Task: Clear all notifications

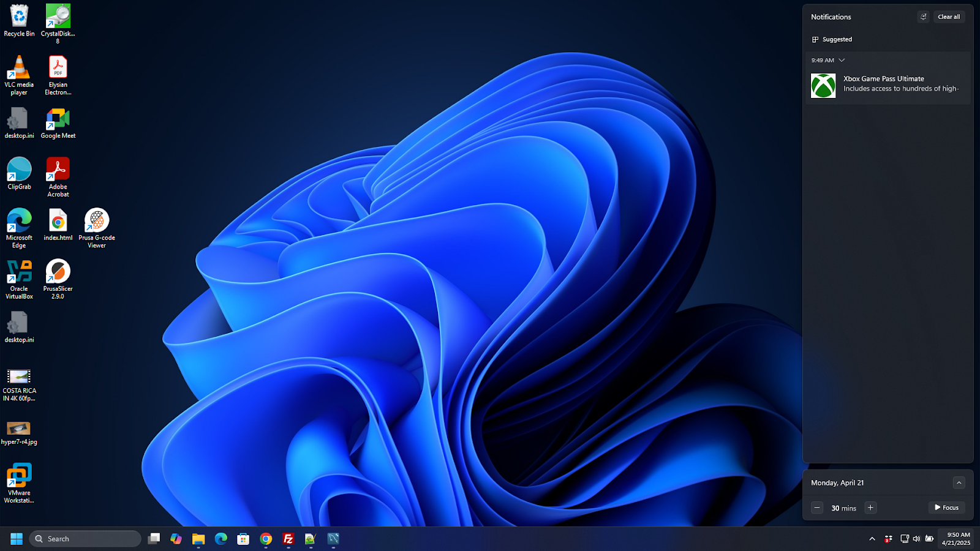Action: 949,17
